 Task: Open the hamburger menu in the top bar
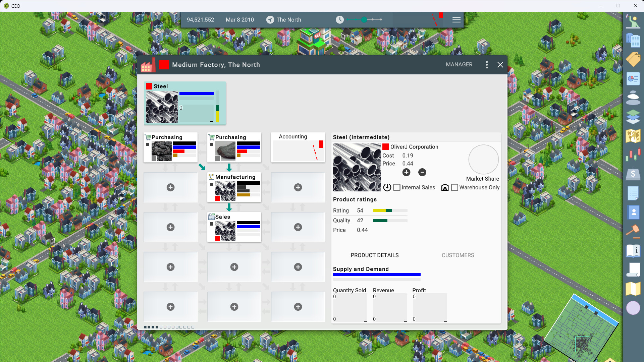(x=456, y=19)
